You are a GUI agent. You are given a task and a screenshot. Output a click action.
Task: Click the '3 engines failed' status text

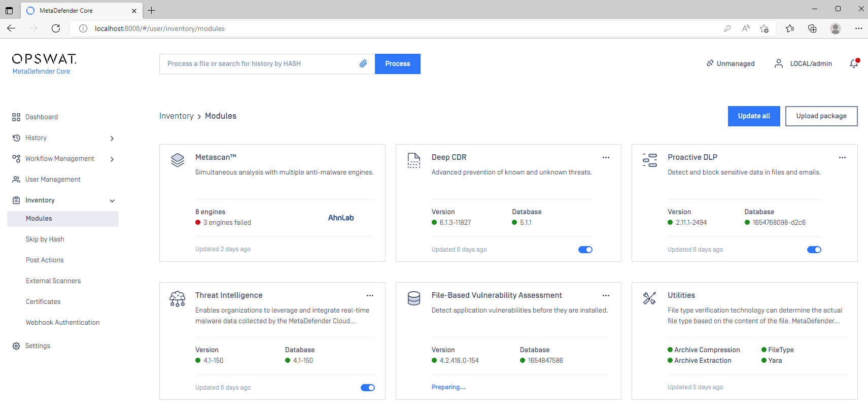coord(227,223)
